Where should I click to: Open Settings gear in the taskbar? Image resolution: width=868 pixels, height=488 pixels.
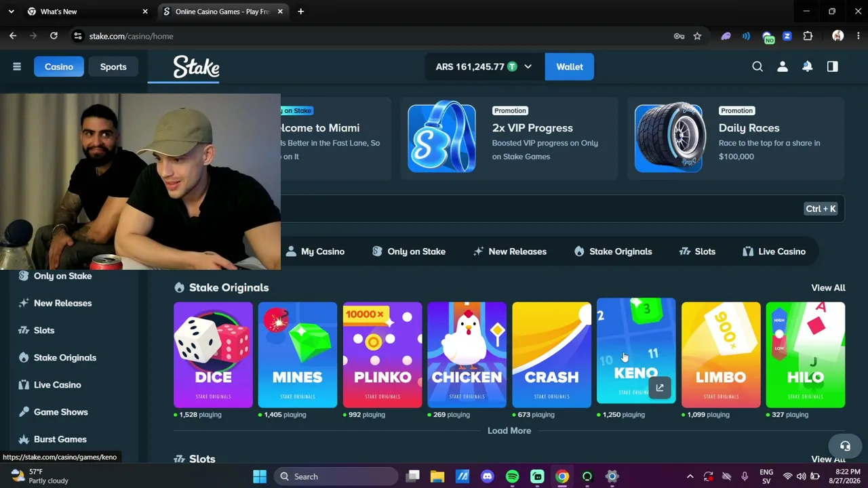(x=612, y=476)
